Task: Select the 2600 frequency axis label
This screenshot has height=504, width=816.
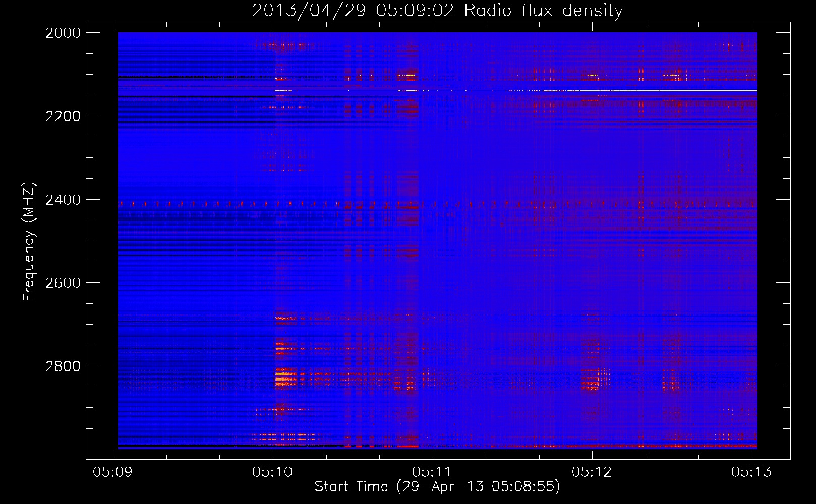Action: 63,283
